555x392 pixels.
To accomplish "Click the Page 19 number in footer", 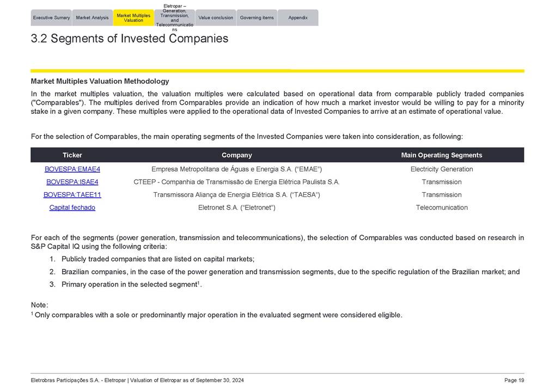I will pos(514,380).
